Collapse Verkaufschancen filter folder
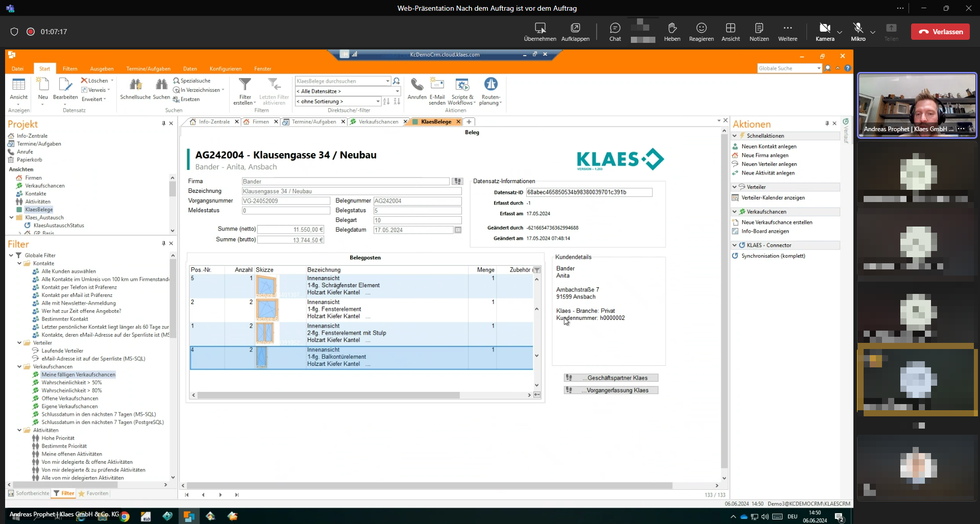Screen dimensions: 980x524 point(19,367)
